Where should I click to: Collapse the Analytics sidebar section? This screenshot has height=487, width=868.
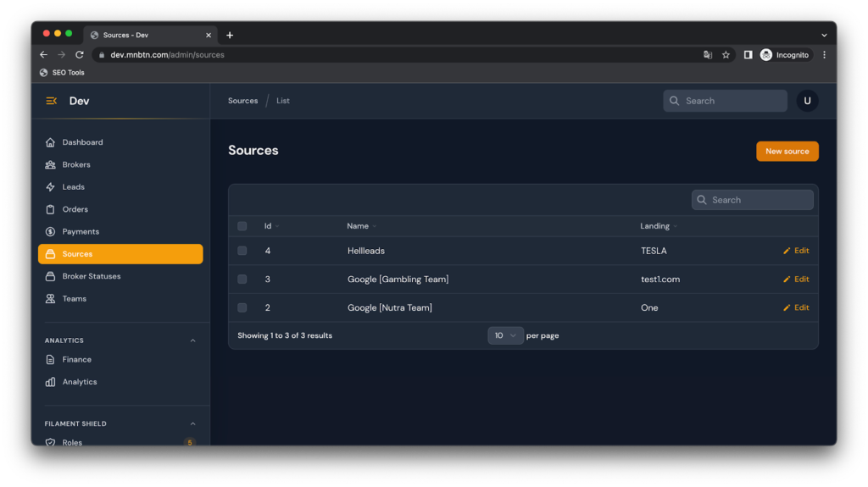(x=192, y=340)
